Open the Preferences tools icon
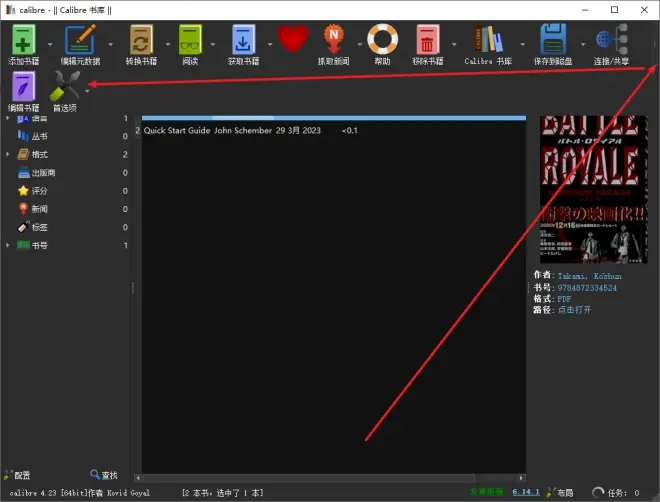This screenshot has width=660, height=502. [x=64, y=86]
